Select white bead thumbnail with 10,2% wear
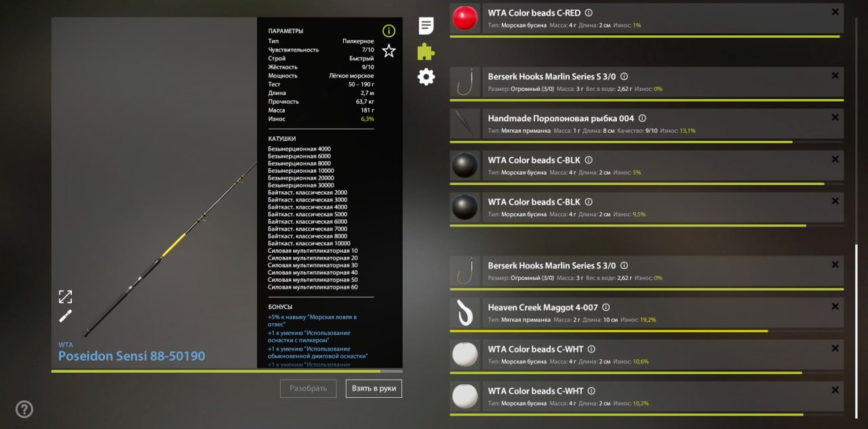 (465, 396)
